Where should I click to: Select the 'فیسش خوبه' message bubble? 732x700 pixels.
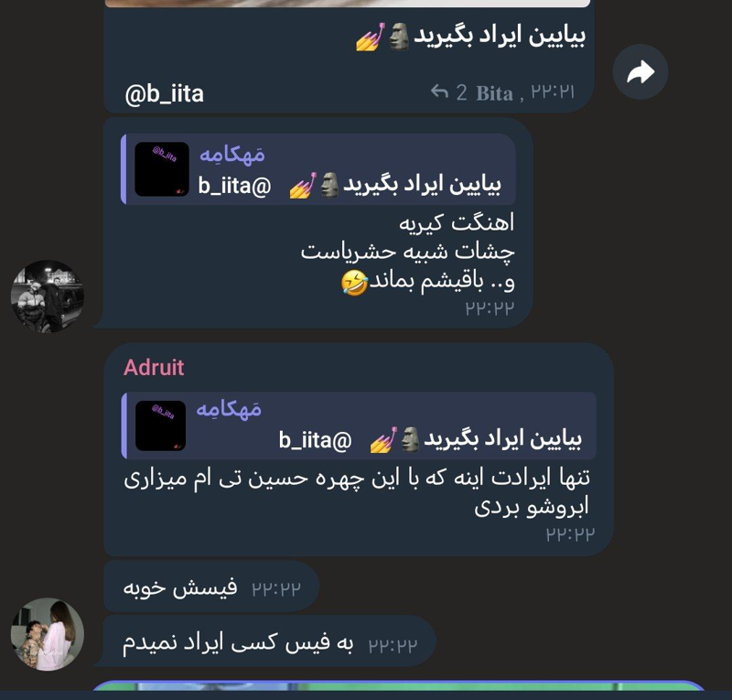point(211,587)
